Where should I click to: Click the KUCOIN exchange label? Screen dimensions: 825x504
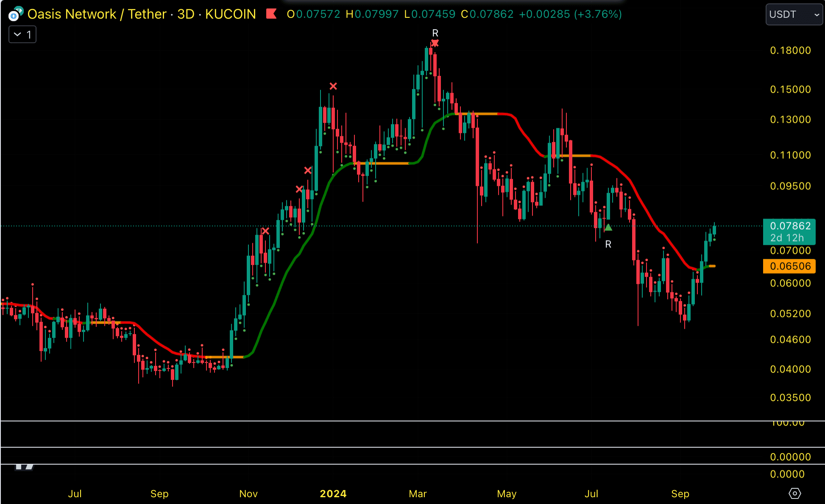(x=231, y=14)
